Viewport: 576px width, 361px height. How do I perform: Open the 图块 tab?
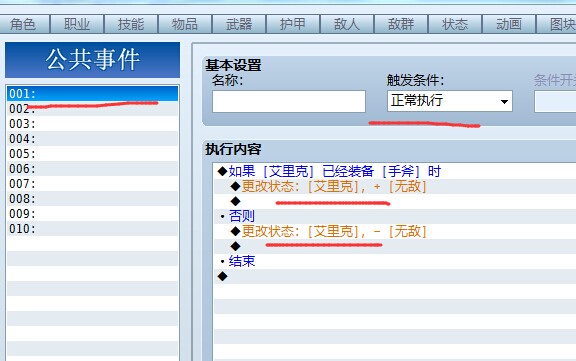[557, 24]
